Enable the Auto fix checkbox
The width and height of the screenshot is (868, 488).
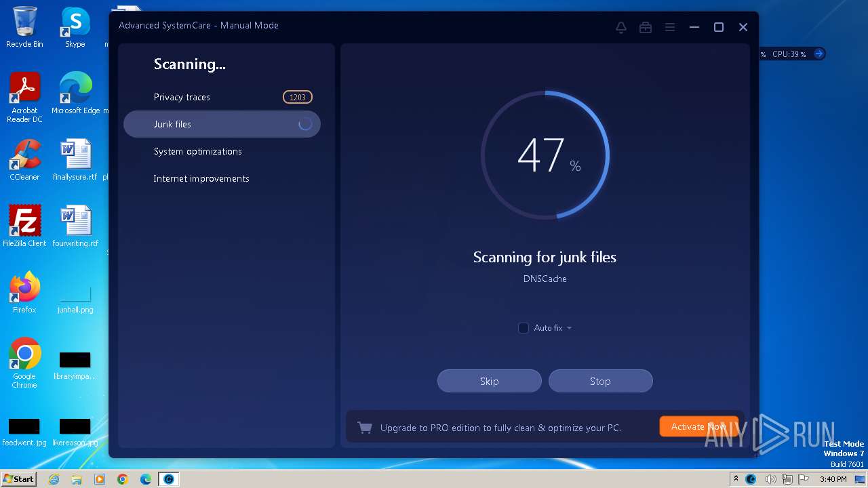pos(524,328)
